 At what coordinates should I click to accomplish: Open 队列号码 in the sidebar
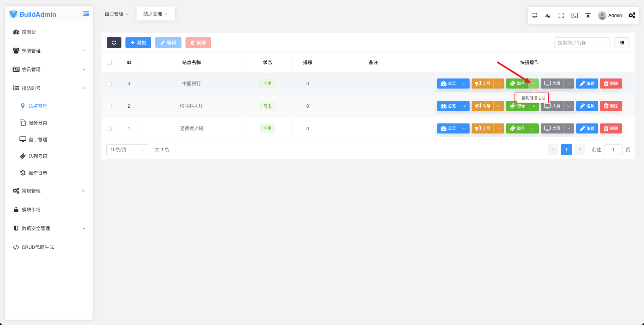coord(49,156)
